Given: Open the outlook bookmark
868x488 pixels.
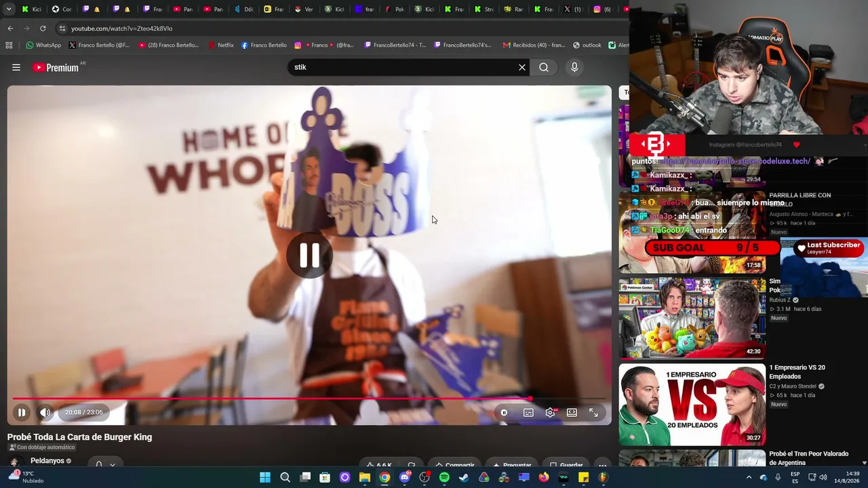Looking at the screenshot, I should point(587,45).
